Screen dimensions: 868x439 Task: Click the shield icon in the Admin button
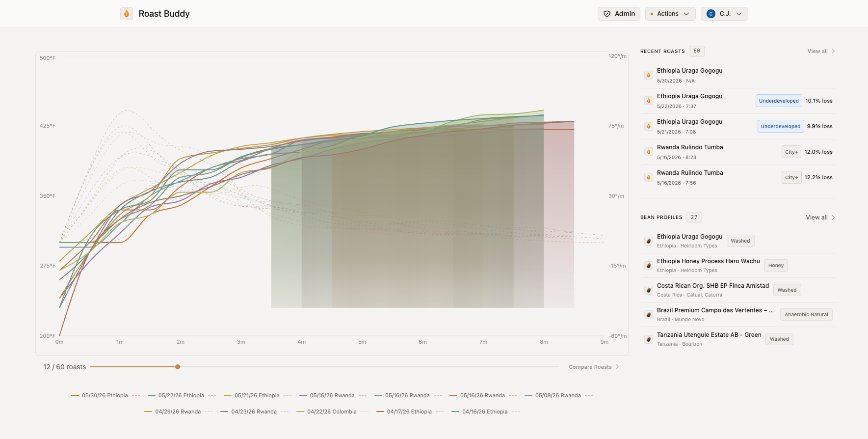tap(607, 14)
